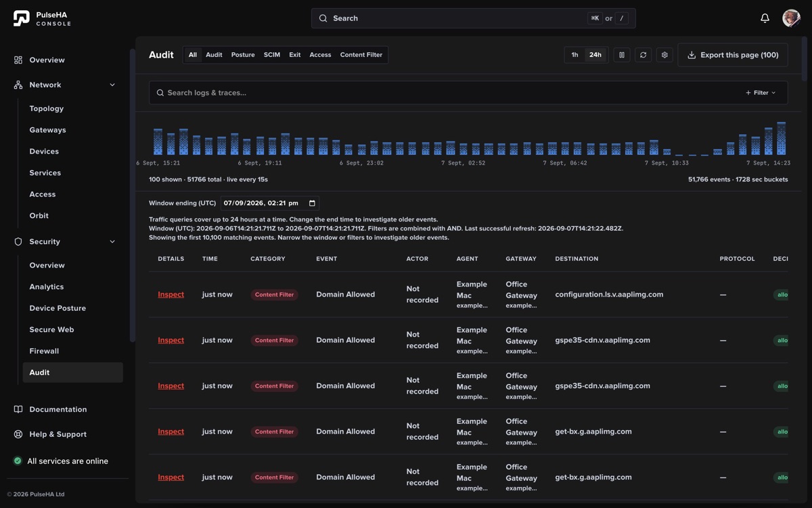The height and width of the screenshot is (508, 812).
Task: Open Gateways in the sidebar
Action: point(47,130)
